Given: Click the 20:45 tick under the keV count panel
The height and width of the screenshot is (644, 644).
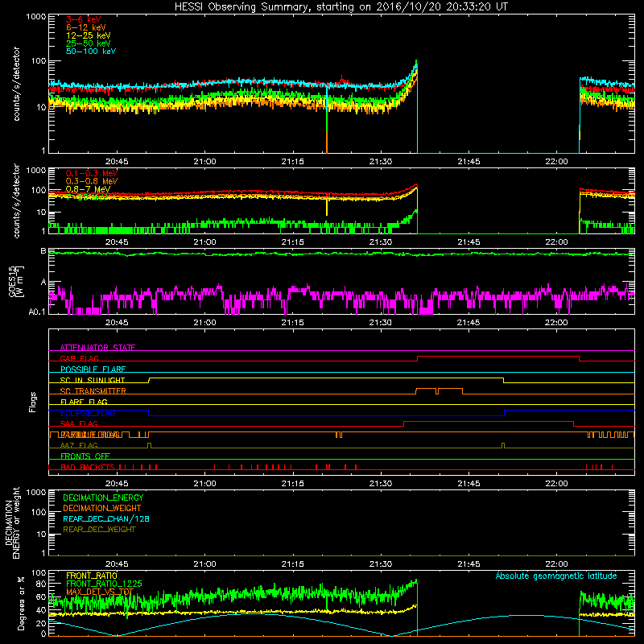Looking at the screenshot, I should pyautogui.click(x=117, y=162).
